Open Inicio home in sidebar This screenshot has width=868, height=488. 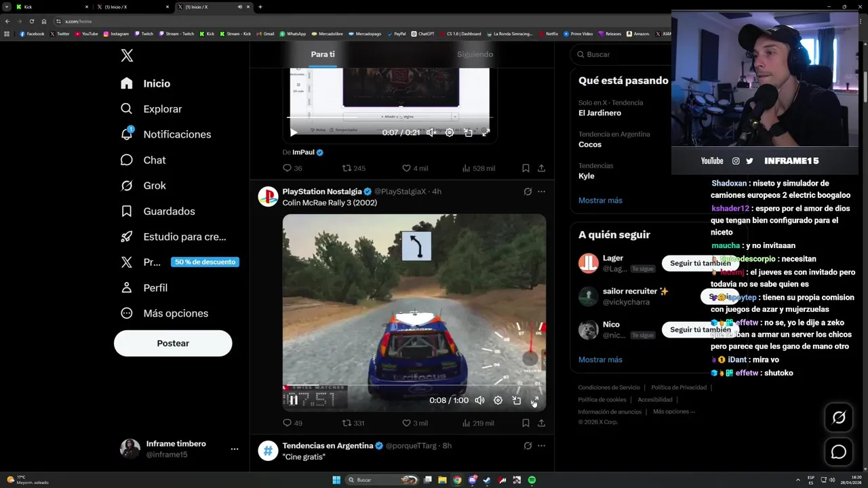pyautogui.click(x=145, y=83)
